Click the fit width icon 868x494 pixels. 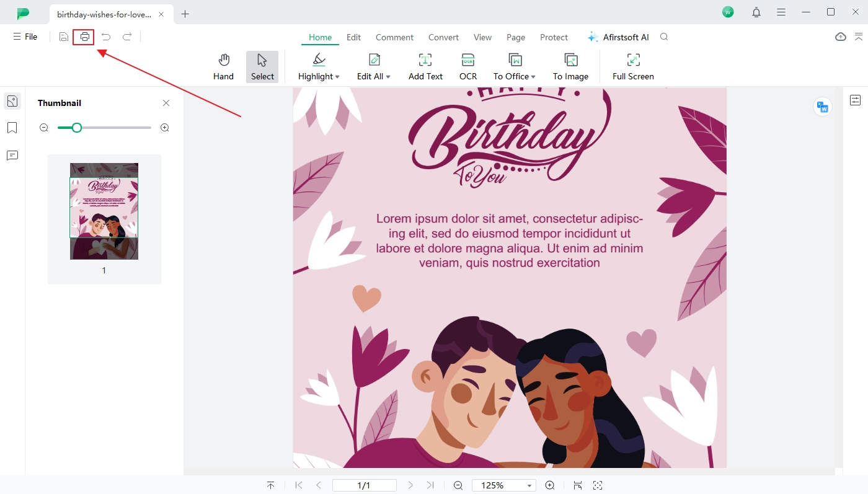pyautogui.click(x=578, y=485)
